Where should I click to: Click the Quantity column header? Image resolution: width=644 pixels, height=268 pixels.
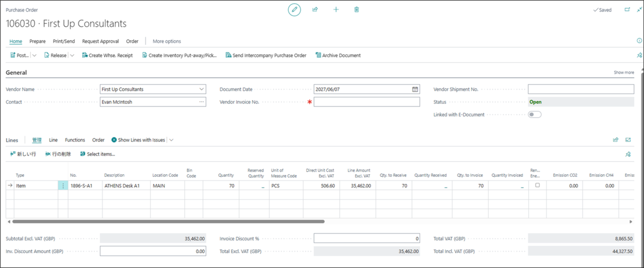pos(225,175)
